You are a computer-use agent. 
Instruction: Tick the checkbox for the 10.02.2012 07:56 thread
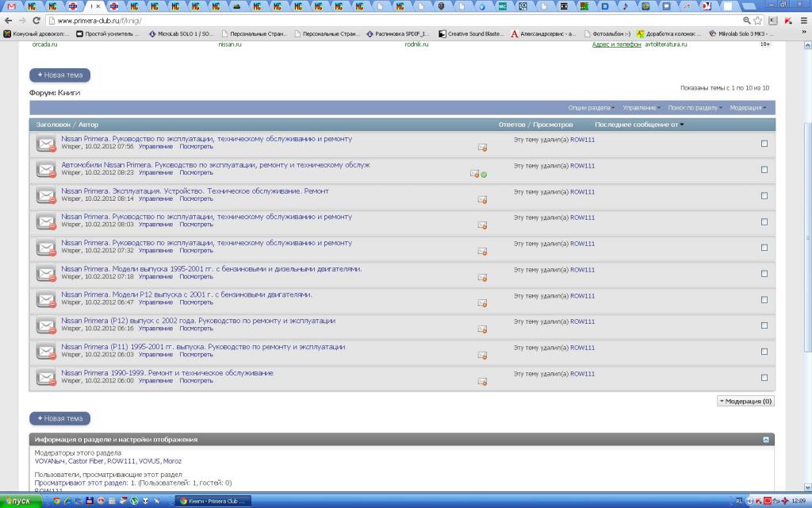[x=764, y=144]
